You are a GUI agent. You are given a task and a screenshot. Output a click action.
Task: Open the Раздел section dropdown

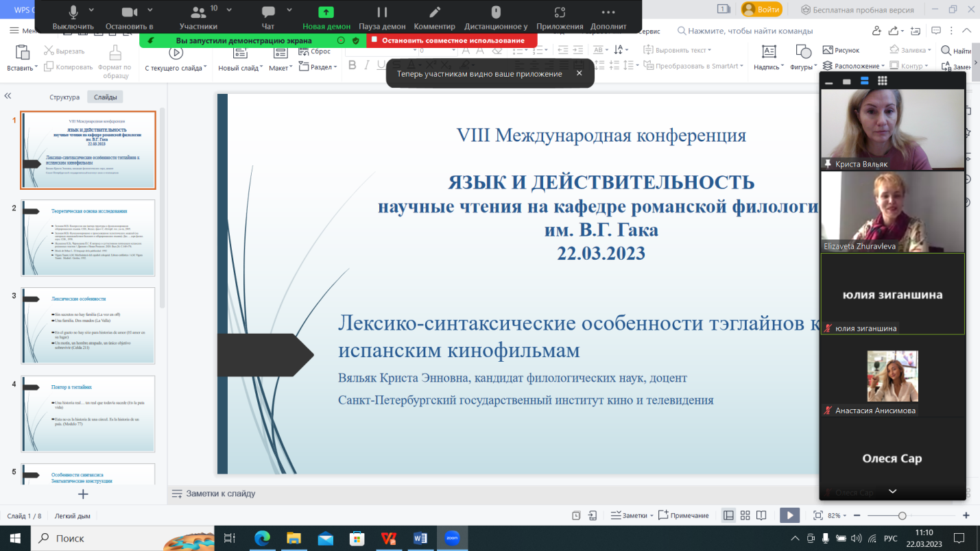pyautogui.click(x=318, y=66)
